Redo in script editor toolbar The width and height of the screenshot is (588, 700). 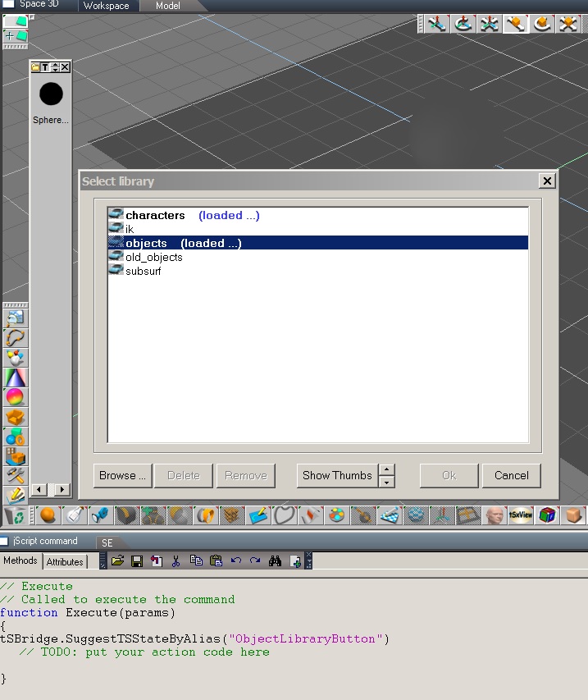[255, 560]
